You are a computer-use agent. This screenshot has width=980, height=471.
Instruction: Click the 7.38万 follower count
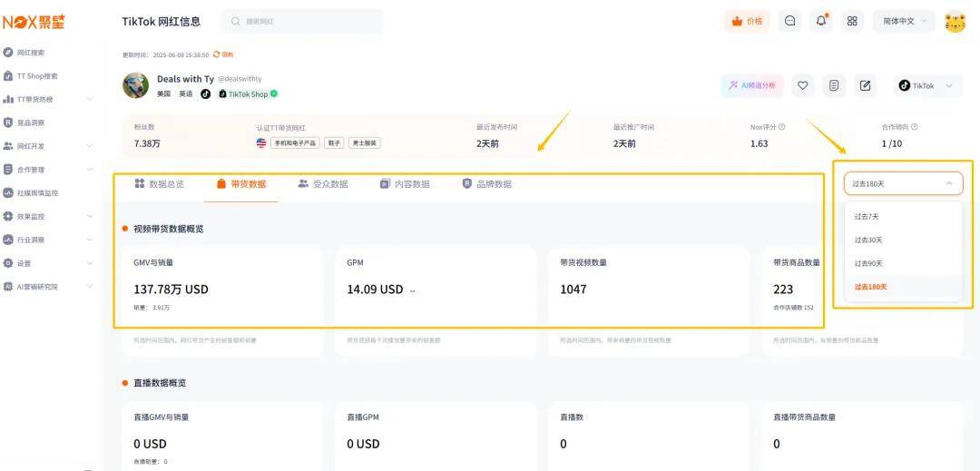147,143
